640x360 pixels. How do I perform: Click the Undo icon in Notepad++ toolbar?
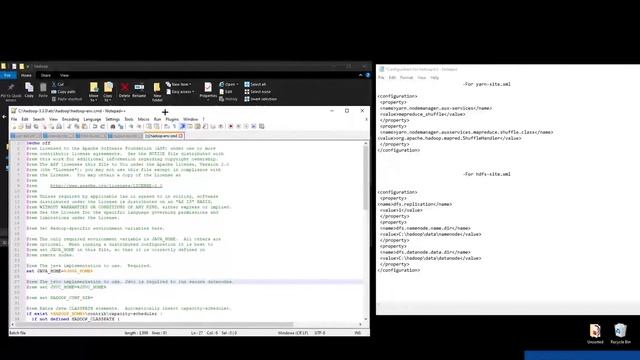95,127
